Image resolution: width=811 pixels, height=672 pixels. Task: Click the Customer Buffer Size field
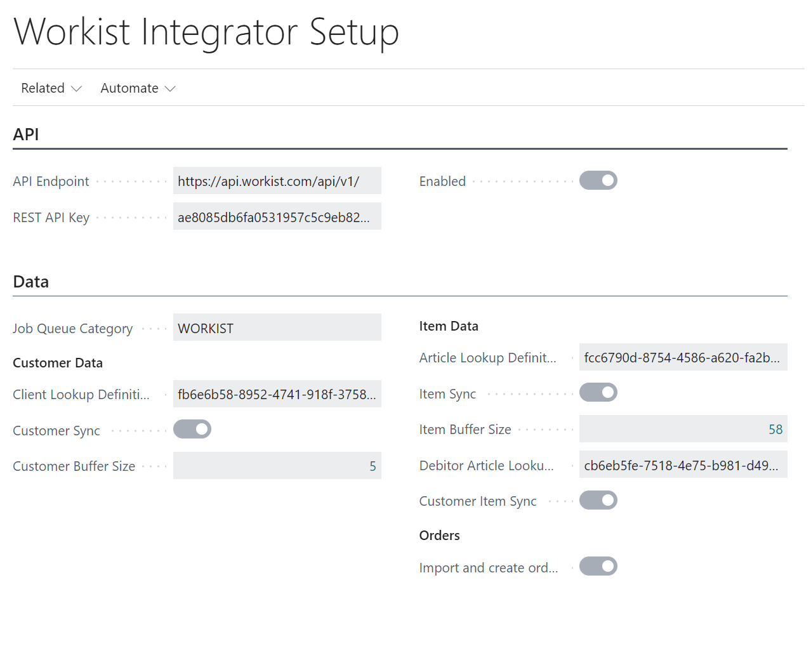277,466
